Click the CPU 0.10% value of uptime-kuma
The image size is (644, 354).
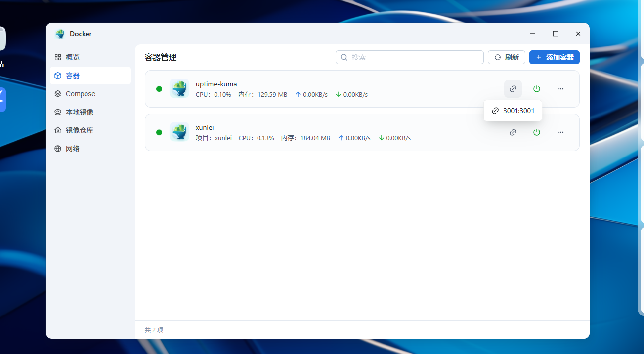tap(214, 95)
